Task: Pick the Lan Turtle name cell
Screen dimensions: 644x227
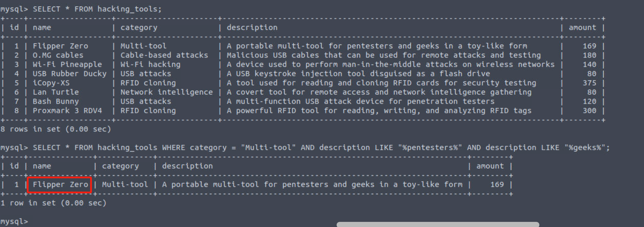Action: [55, 92]
